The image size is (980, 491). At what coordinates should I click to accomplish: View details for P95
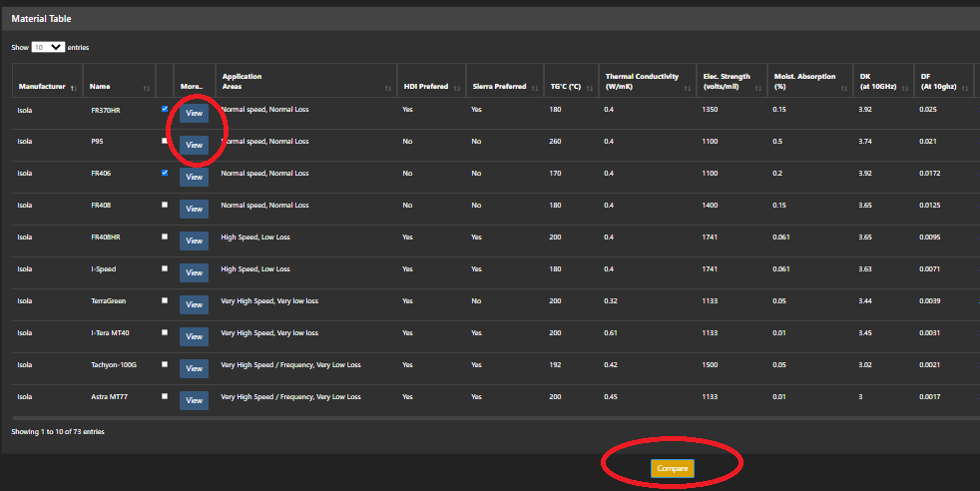click(194, 145)
